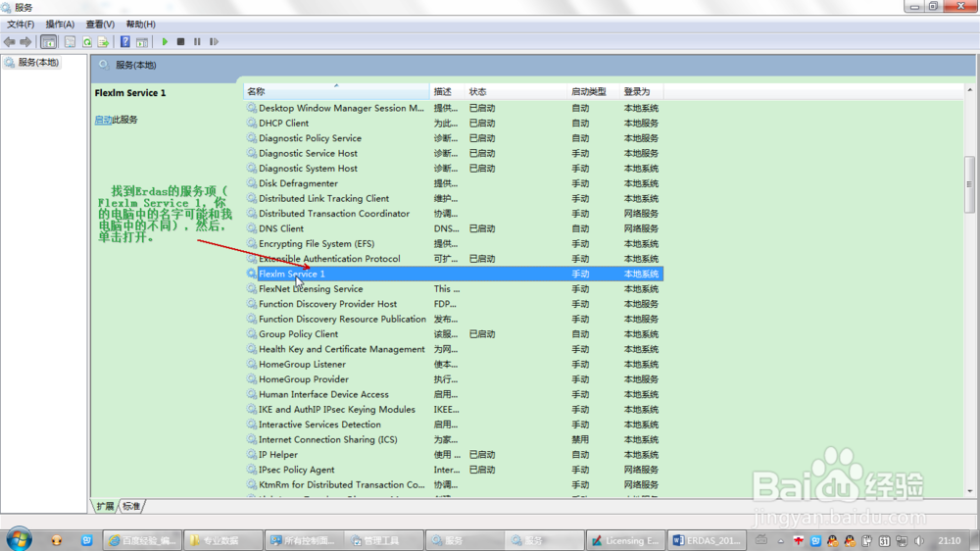Stop the service with the square icon
This screenshot has width=980, height=551.
pyautogui.click(x=180, y=42)
